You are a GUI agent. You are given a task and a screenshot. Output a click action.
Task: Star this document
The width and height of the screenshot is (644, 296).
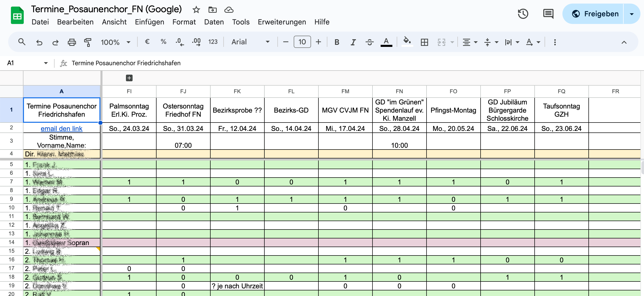(196, 10)
